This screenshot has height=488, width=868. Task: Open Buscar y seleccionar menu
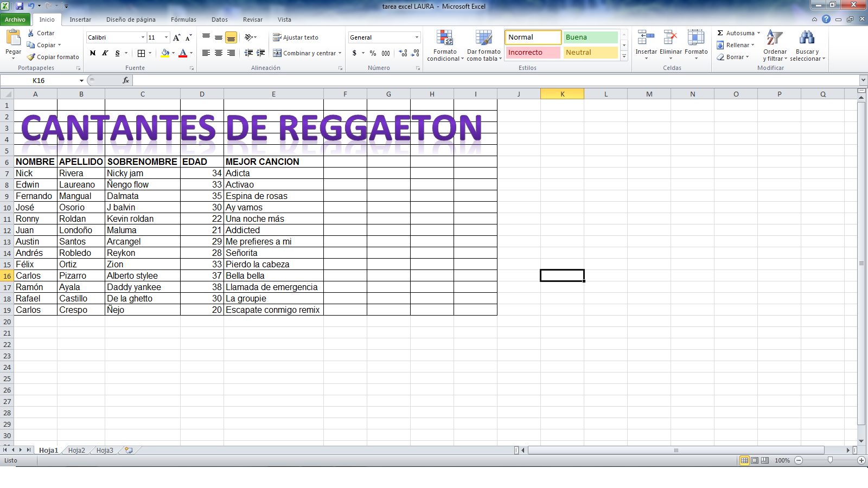coord(807,46)
